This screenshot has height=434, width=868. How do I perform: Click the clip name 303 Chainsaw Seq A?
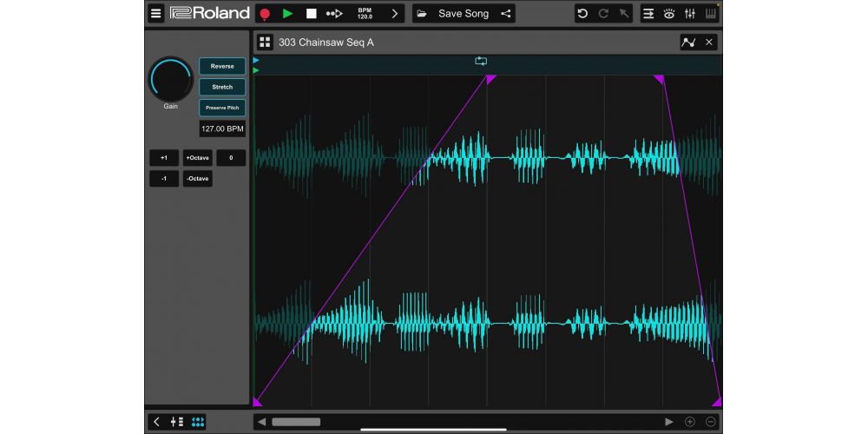pos(326,42)
